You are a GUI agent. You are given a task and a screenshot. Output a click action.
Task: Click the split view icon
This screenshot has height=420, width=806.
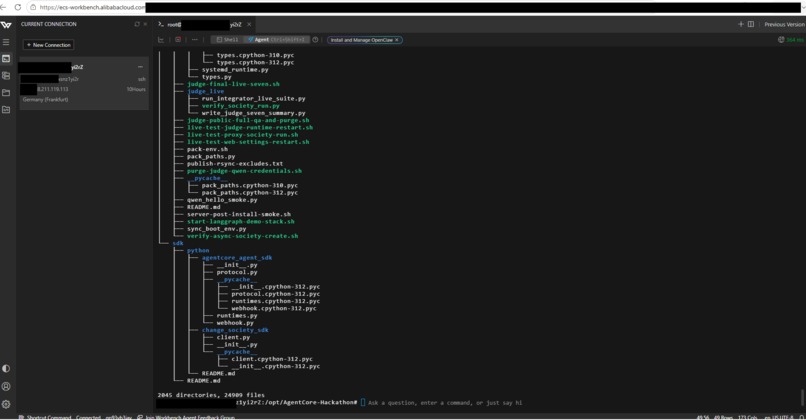[x=750, y=24]
